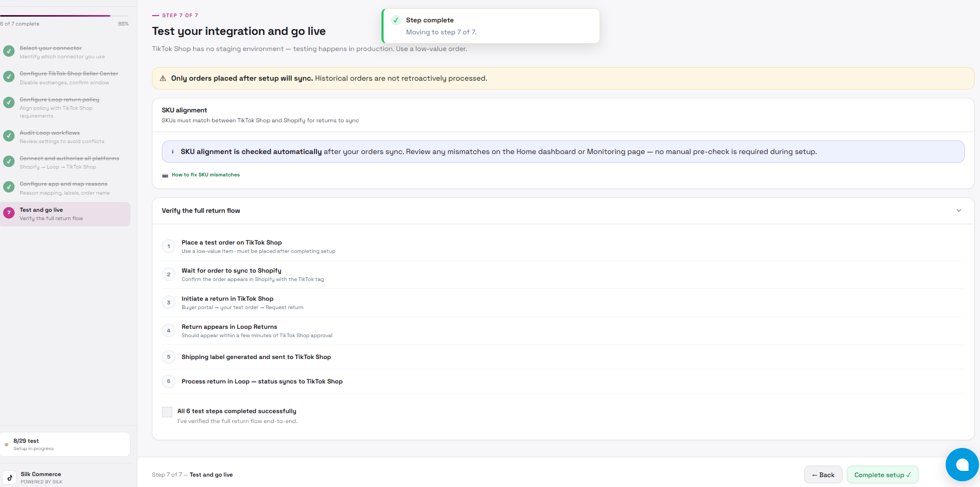Collapse the Verify the full return flow section
The width and height of the screenshot is (980, 487).
[x=959, y=211]
